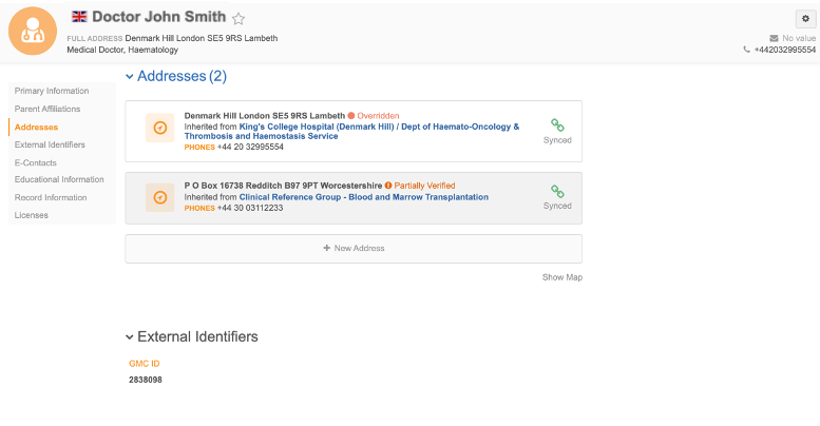The image size is (820, 426).
Task: Open Licenses section from sidebar
Action: pos(31,215)
